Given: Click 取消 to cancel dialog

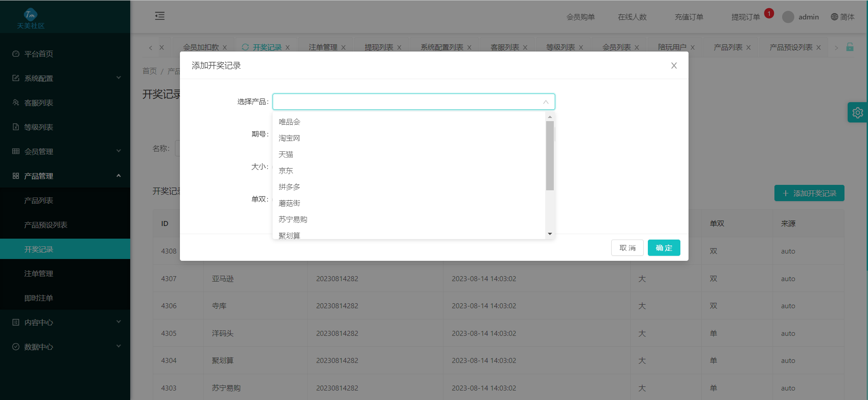Looking at the screenshot, I should point(627,248).
